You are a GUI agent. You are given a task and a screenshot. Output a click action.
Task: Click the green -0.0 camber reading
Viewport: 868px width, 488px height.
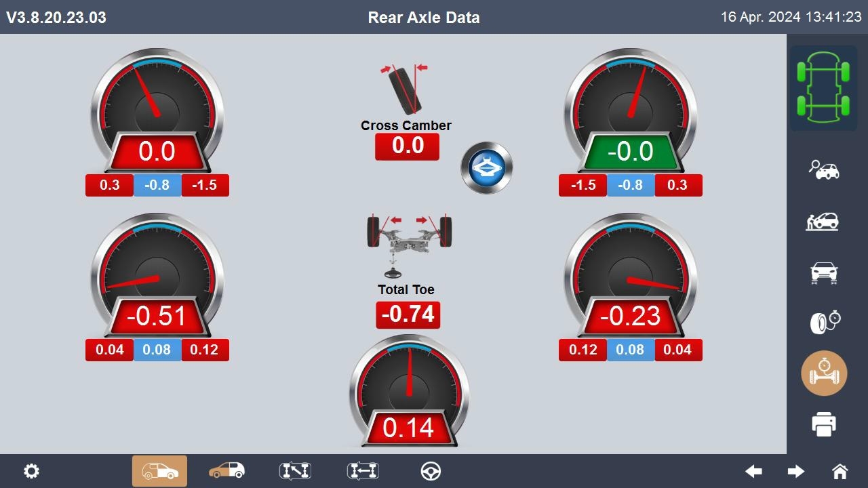click(630, 152)
